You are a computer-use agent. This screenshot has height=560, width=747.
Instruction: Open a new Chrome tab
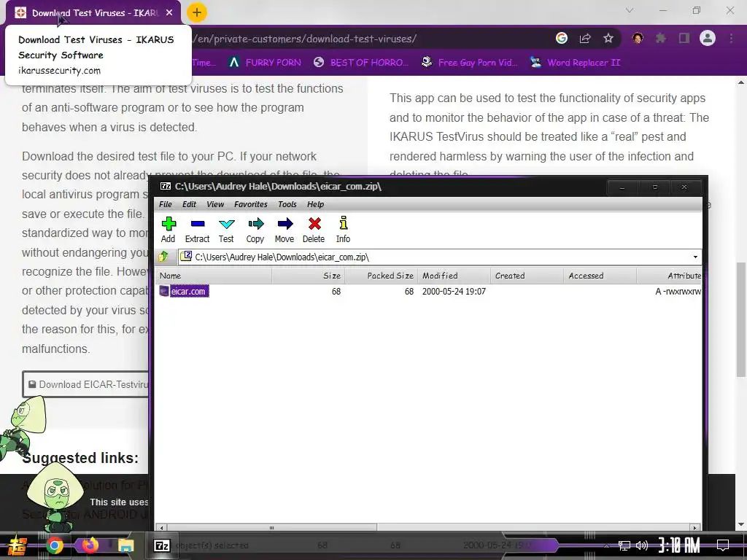click(x=197, y=12)
